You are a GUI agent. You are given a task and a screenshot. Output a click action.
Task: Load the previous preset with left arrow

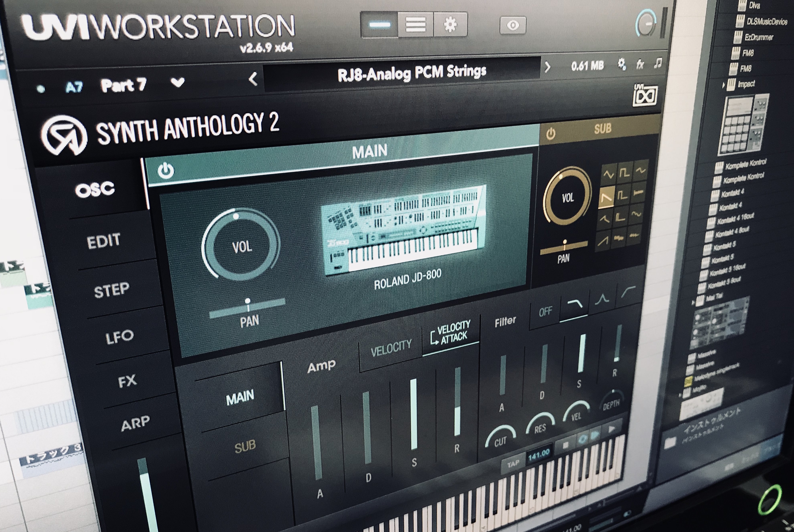click(253, 79)
